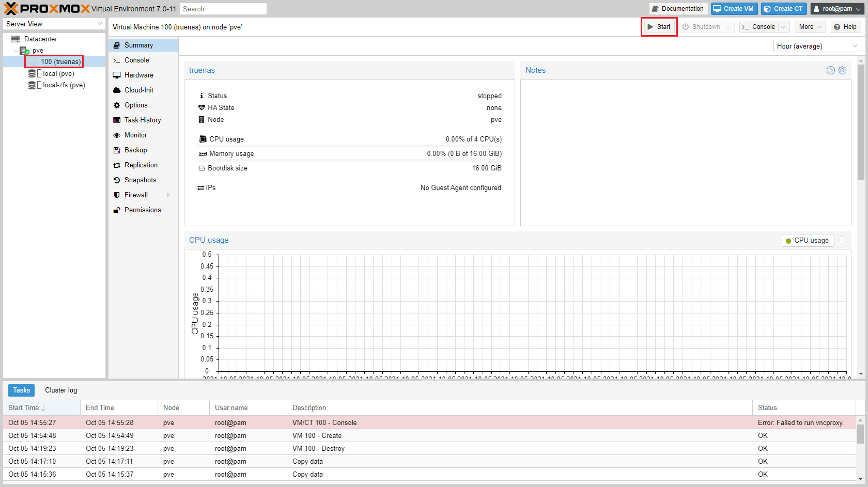Open the Shutdown dropdown arrow
The height and width of the screenshot is (487, 868).
[728, 27]
